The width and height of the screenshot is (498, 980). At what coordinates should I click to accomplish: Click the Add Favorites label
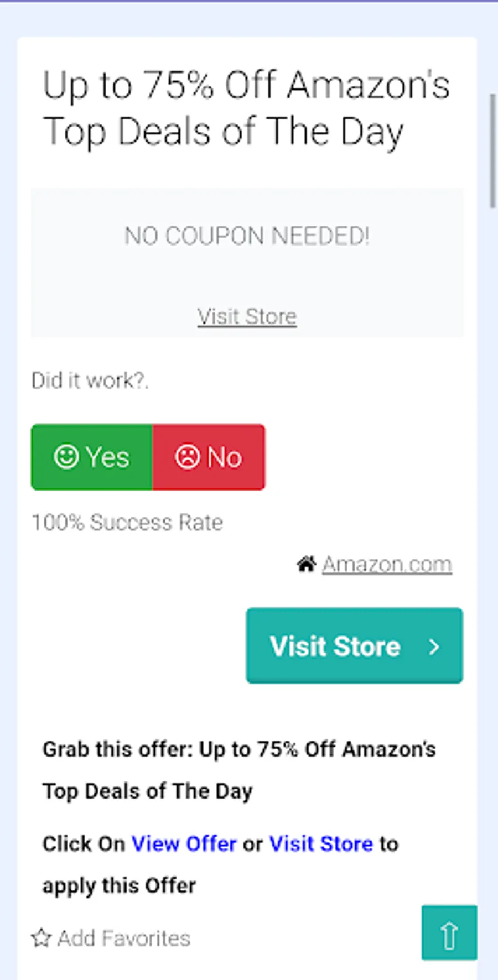coord(124,938)
